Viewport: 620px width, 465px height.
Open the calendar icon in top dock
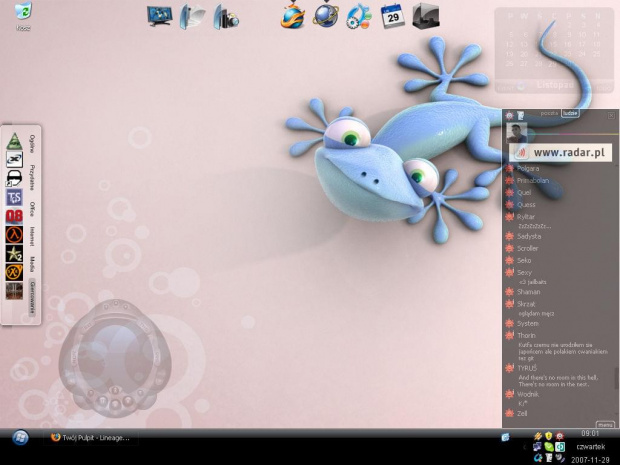coord(392,15)
